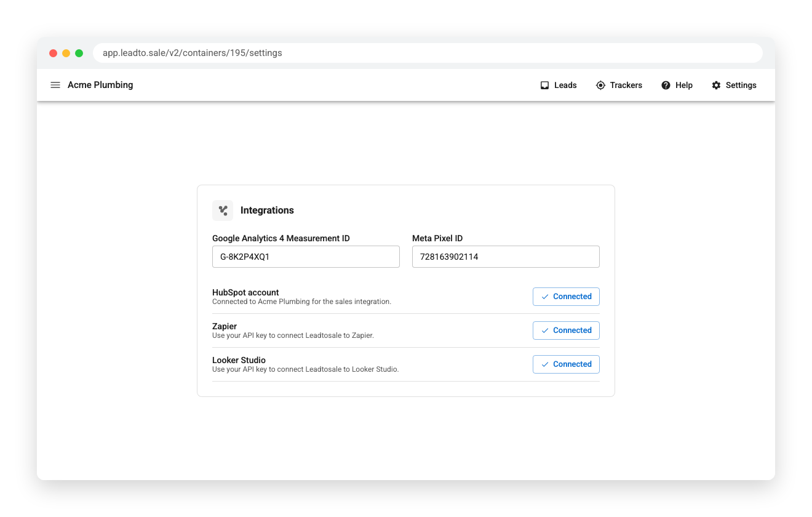Click the Settings gear icon
The image size is (812, 517).
click(x=716, y=86)
